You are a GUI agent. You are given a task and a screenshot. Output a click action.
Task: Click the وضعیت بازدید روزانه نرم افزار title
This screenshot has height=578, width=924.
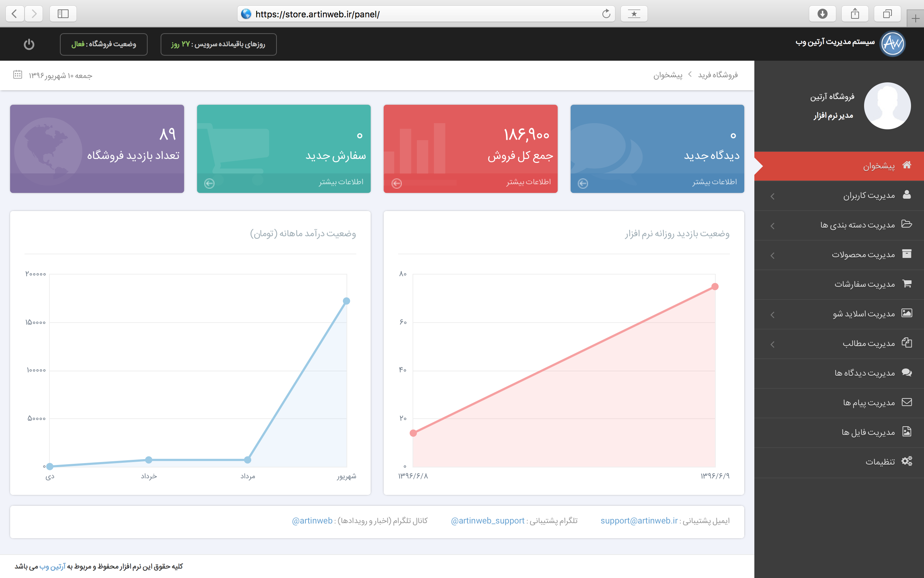(677, 234)
